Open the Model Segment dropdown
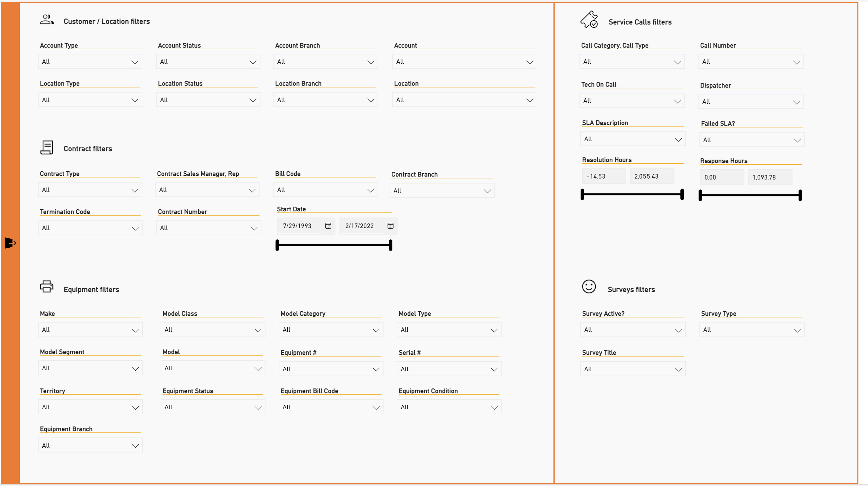This screenshot has height=486, width=868. pyautogui.click(x=90, y=368)
